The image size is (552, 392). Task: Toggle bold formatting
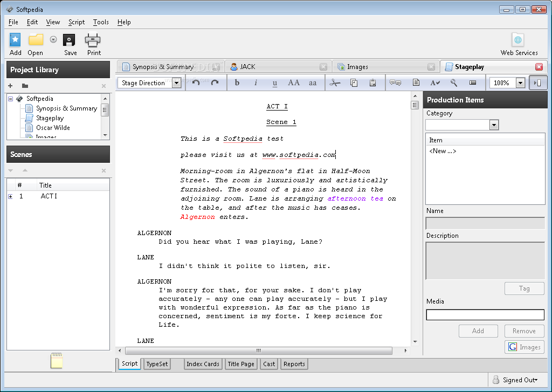(x=237, y=82)
